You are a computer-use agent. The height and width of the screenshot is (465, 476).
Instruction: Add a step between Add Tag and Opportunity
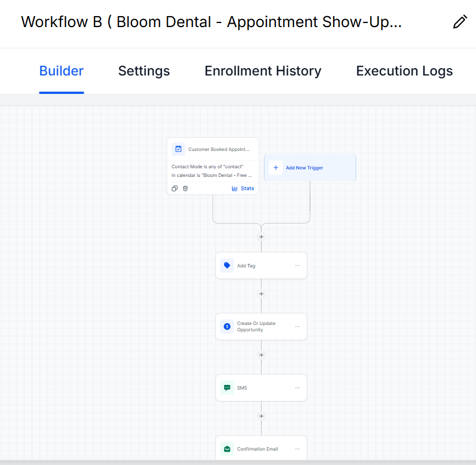pyautogui.click(x=261, y=294)
